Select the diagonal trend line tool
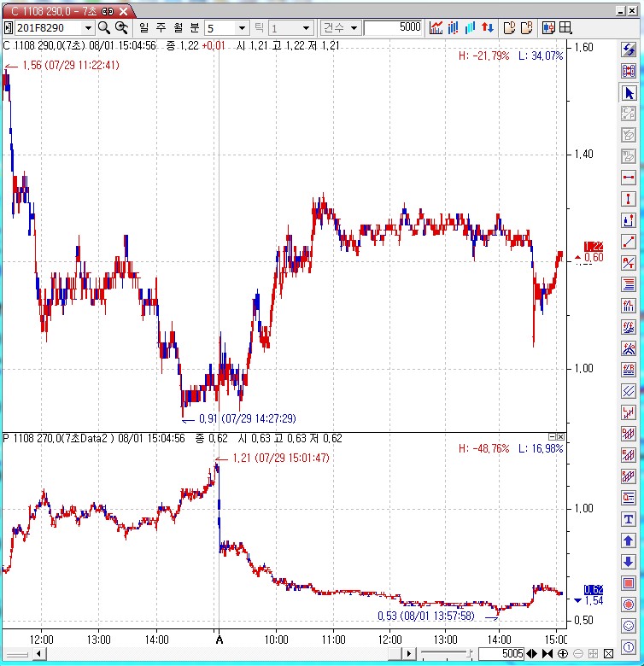The height and width of the screenshot is (666, 644). [629, 242]
